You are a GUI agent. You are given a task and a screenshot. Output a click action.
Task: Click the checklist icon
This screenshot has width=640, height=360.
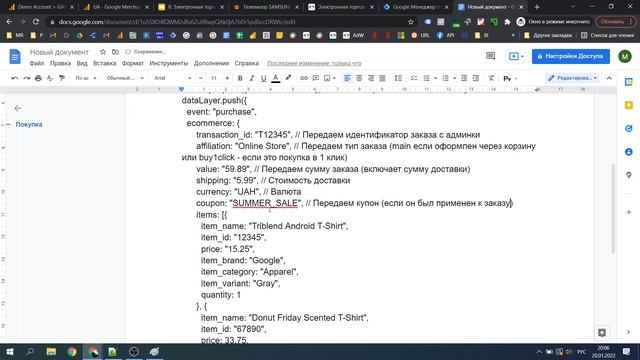coord(414,78)
